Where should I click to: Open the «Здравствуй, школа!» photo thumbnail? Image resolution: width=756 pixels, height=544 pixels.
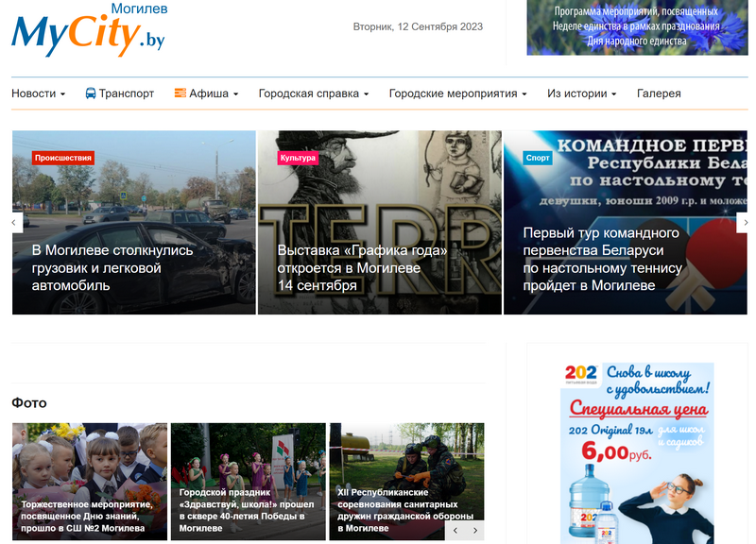click(247, 510)
